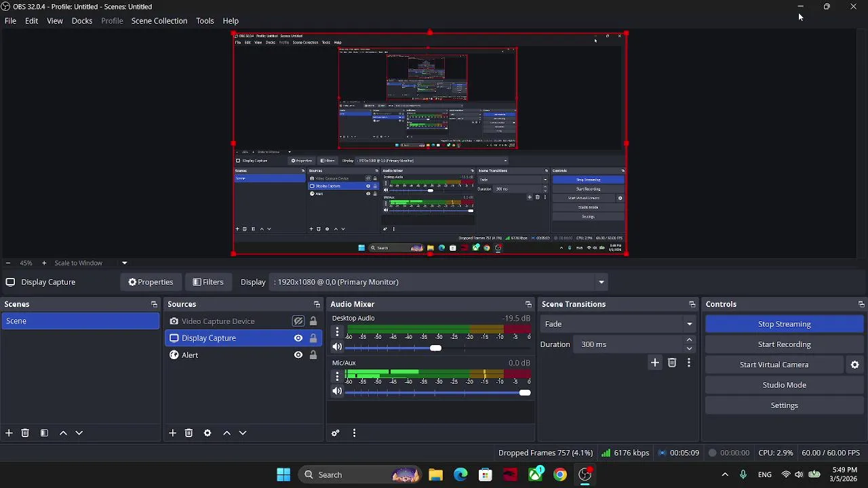868x488 pixels.
Task: Open Mic/Aux options three-dot icon
Action: coord(337,377)
